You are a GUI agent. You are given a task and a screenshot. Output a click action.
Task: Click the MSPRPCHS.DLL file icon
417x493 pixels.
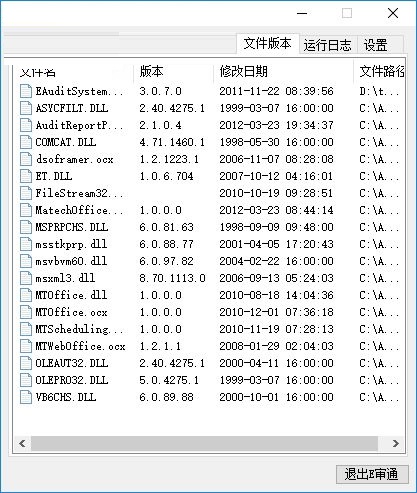pyautogui.click(x=26, y=227)
